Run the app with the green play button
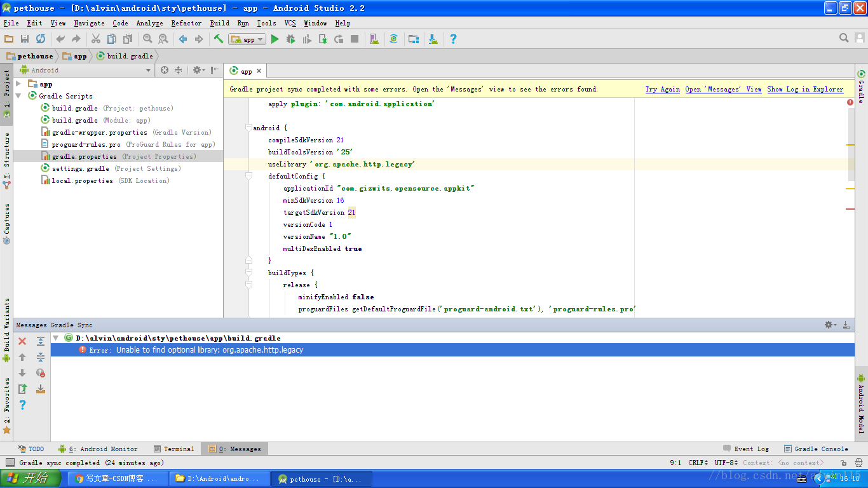This screenshot has height=488, width=868. pos(275,39)
